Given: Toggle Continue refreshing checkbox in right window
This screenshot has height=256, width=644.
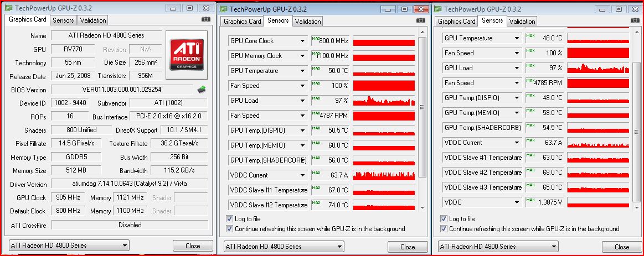Looking at the screenshot, I should [444, 228].
